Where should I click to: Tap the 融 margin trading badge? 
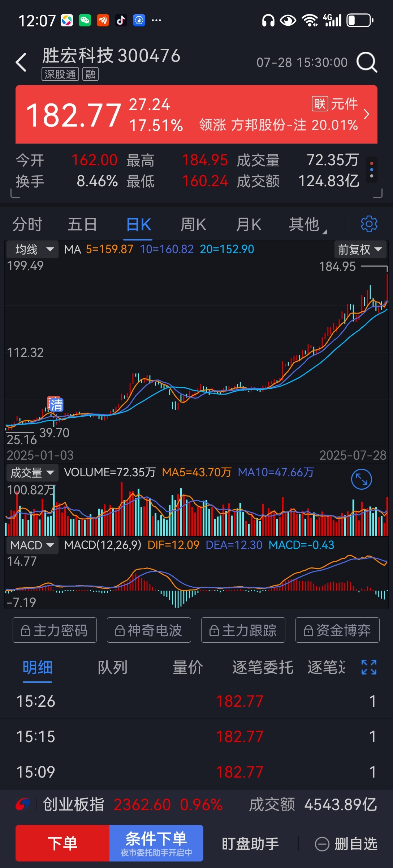coord(90,74)
